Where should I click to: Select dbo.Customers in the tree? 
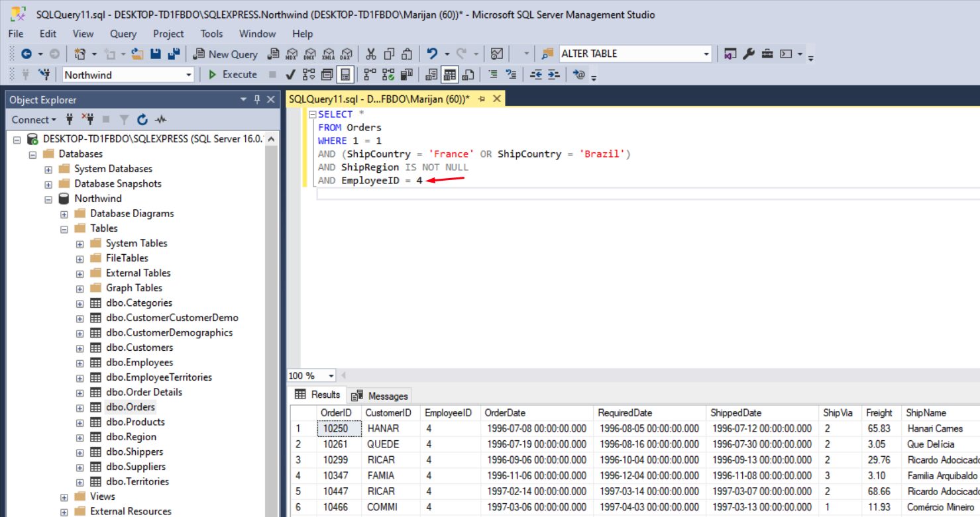pyautogui.click(x=139, y=348)
